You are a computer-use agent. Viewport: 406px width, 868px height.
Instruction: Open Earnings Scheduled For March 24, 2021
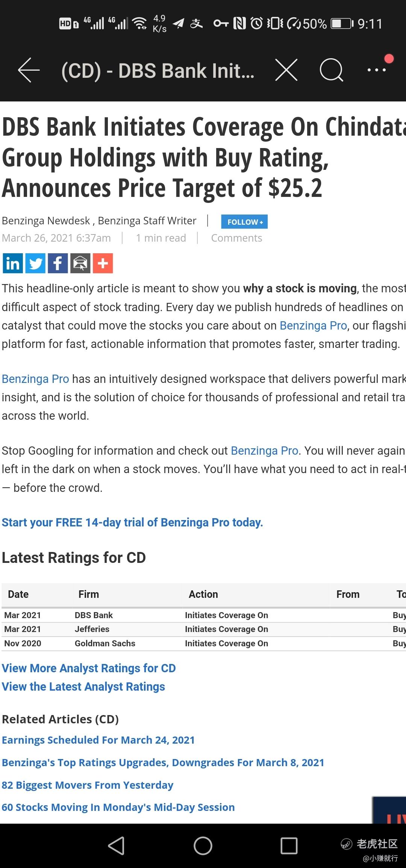(98, 740)
